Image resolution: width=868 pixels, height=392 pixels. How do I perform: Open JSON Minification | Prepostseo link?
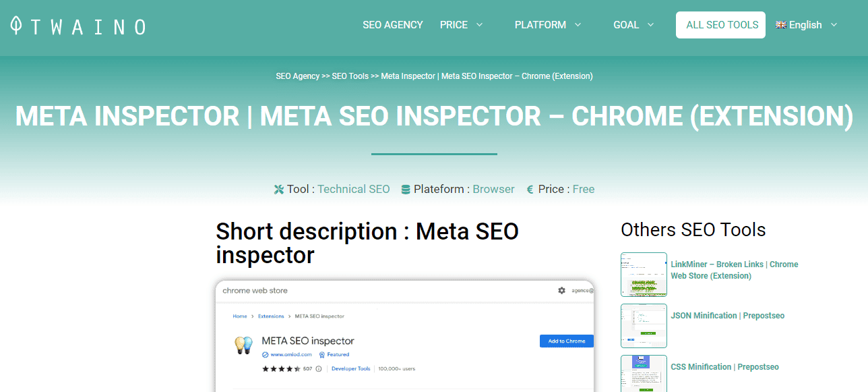coord(727,316)
